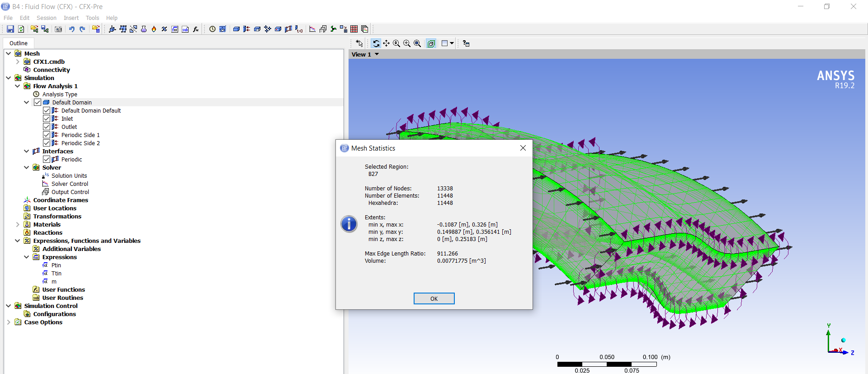Select the Rotate tool in viewer toolbar
This screenshot has height=374, width=868.
[x=376, y=43]
